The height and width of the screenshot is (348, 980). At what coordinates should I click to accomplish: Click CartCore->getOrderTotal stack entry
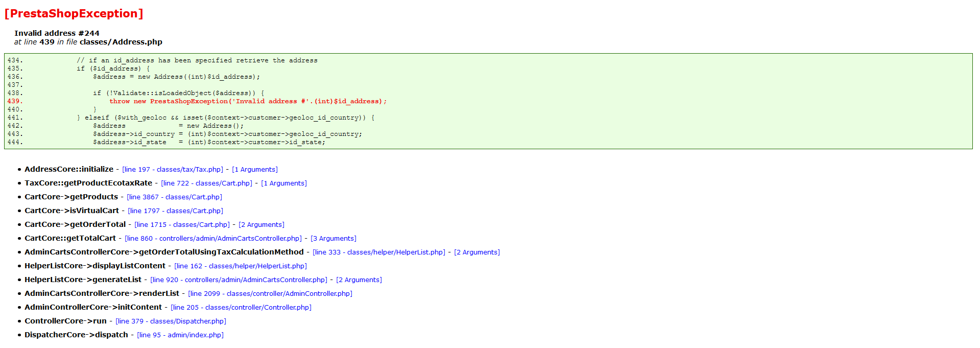[x=75, y=224]
